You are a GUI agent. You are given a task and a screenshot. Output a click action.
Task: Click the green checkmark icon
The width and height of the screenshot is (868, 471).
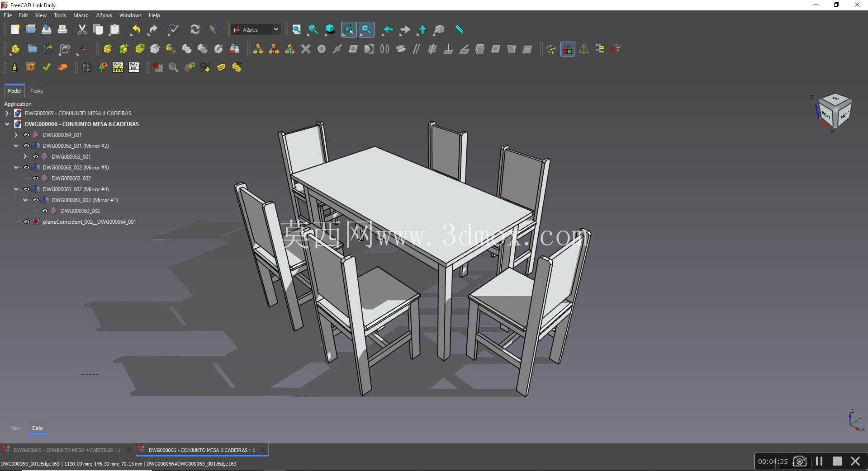pos(47,67)
